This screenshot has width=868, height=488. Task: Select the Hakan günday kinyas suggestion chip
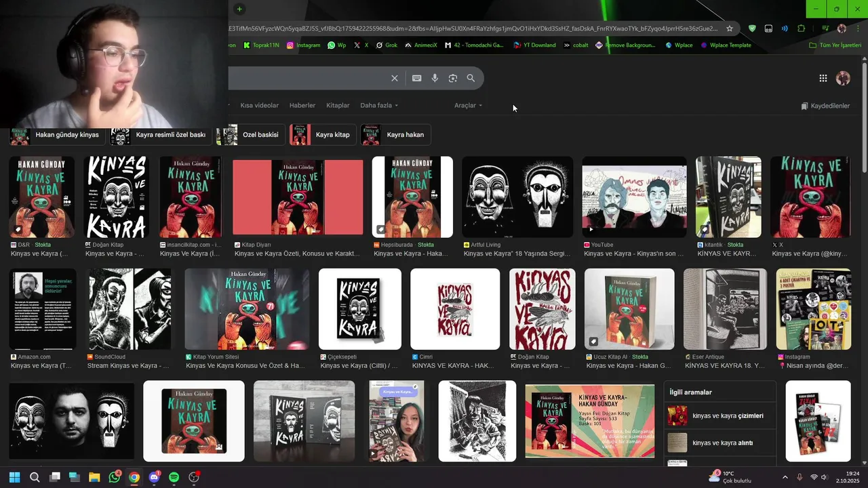point(58,135)
